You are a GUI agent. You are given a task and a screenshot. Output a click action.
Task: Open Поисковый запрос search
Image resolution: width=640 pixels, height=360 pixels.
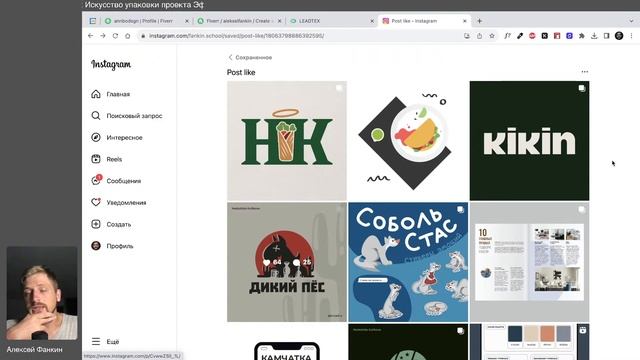point(127,116)
